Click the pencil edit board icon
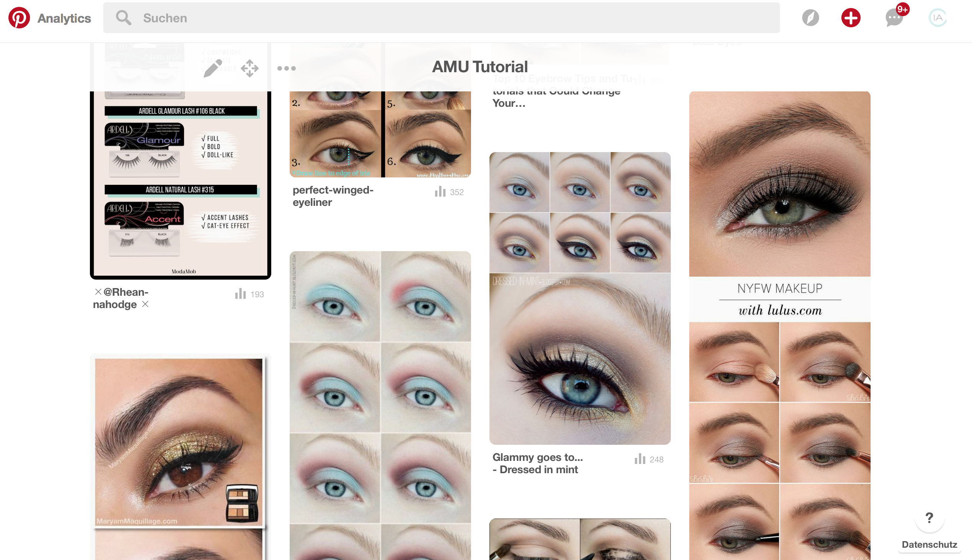Screen dimensions: 972x560 pos(212,68)
